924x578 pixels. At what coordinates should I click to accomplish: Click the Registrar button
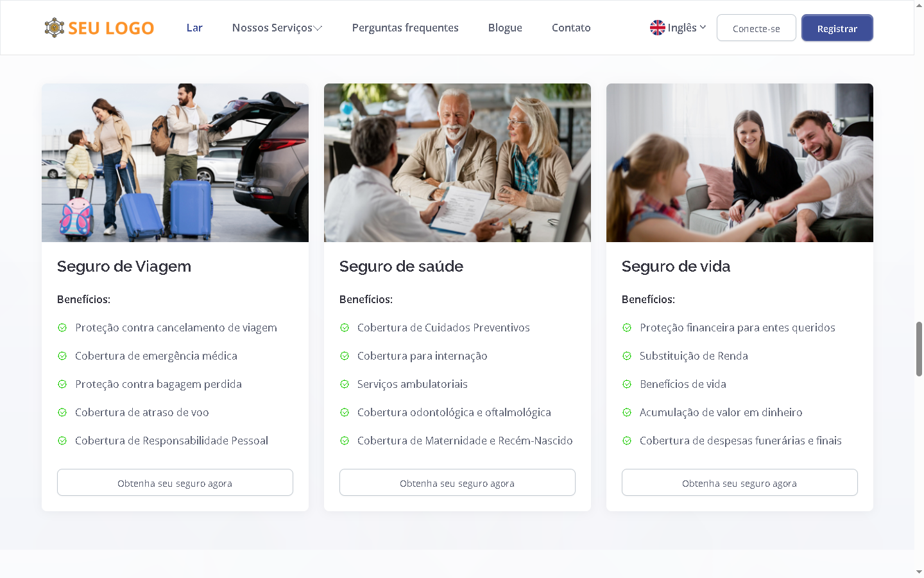(x=837, y=28)
